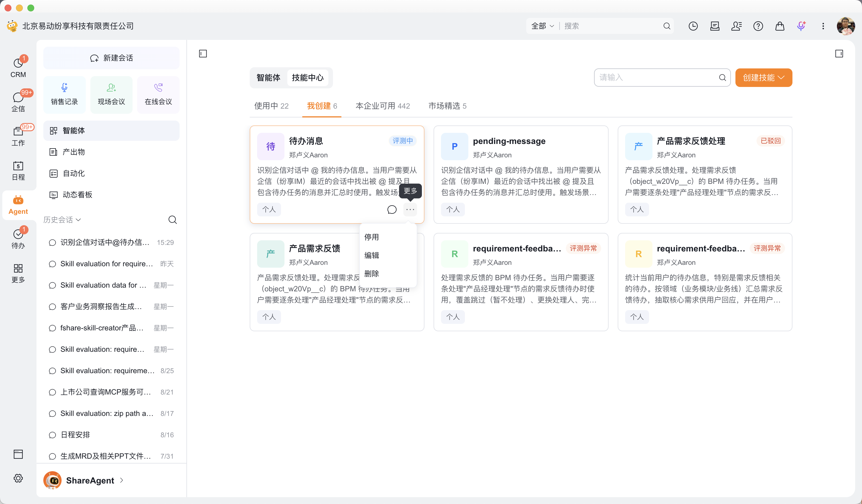Screen dimensions: 862x504
Task: Select 动态看板 in the left navigation
Action: [111, 195]
